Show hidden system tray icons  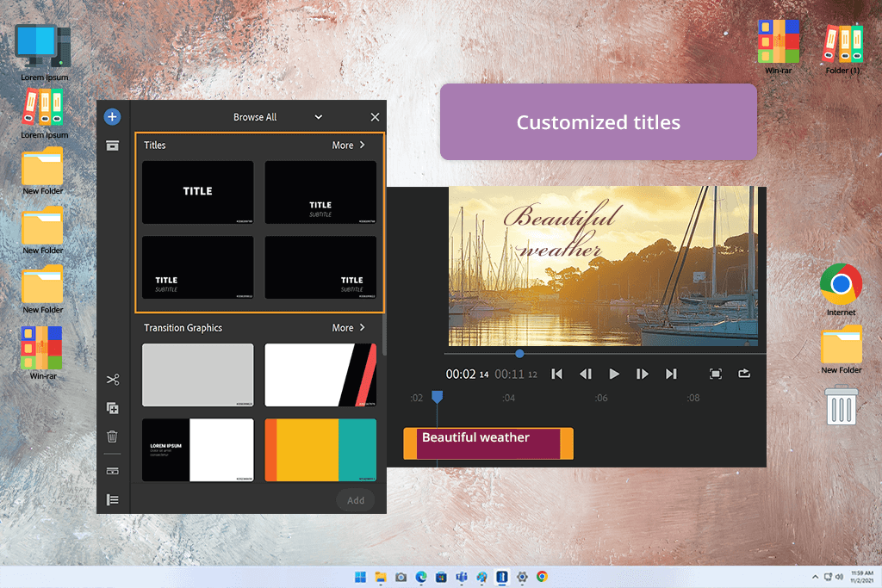click(x=815, y=577)
